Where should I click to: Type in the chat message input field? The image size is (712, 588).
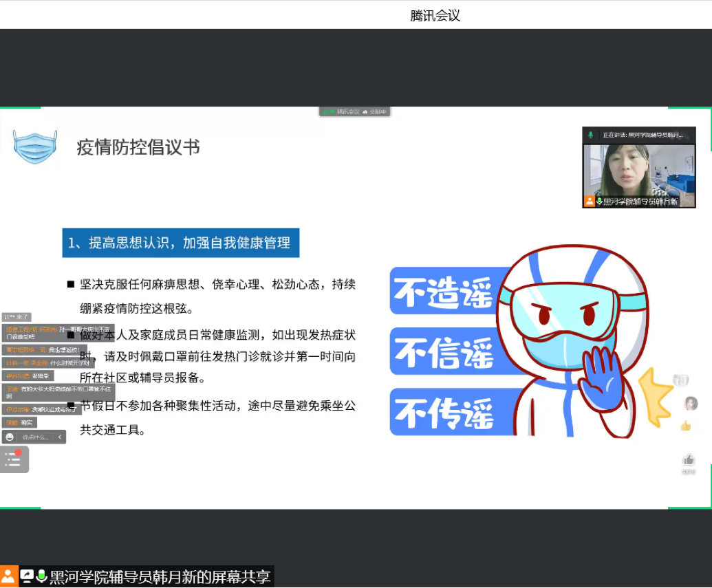coord(36,437)
